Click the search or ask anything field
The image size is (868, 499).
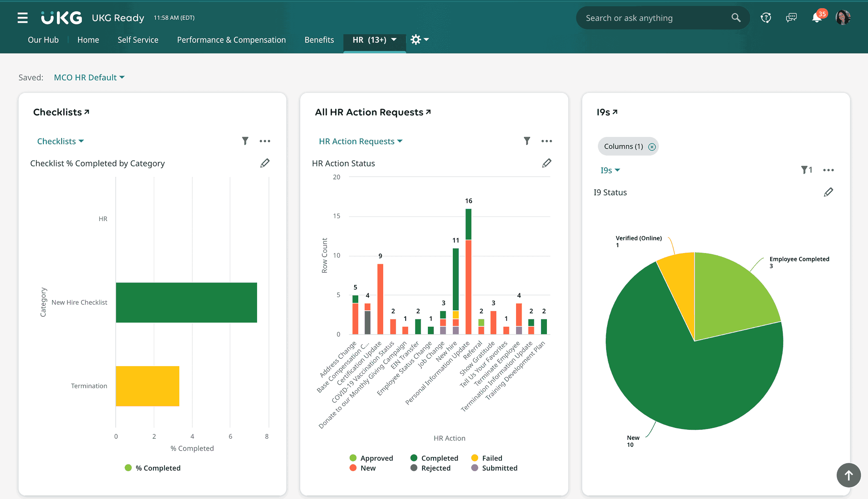655,18
